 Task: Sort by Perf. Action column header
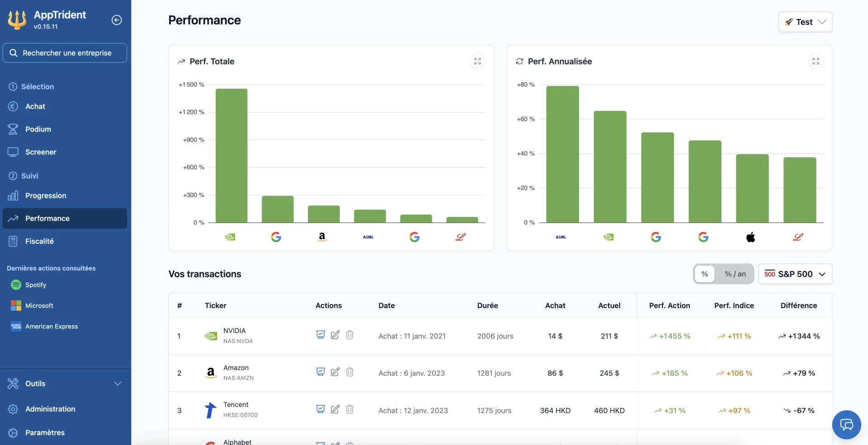[x=670, y=305]
